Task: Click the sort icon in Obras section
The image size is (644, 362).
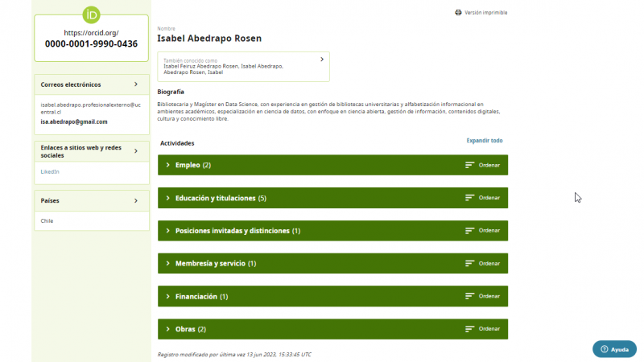Action: [470, 329]
